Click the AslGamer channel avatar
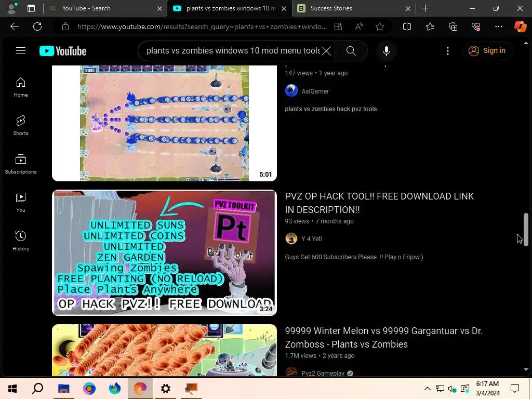The image size is (532, 399). 291,90
